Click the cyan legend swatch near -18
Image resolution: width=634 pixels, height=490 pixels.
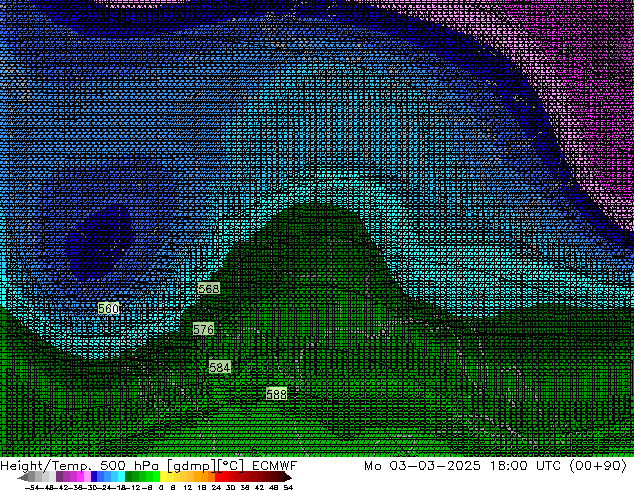(x=121, y=476)
